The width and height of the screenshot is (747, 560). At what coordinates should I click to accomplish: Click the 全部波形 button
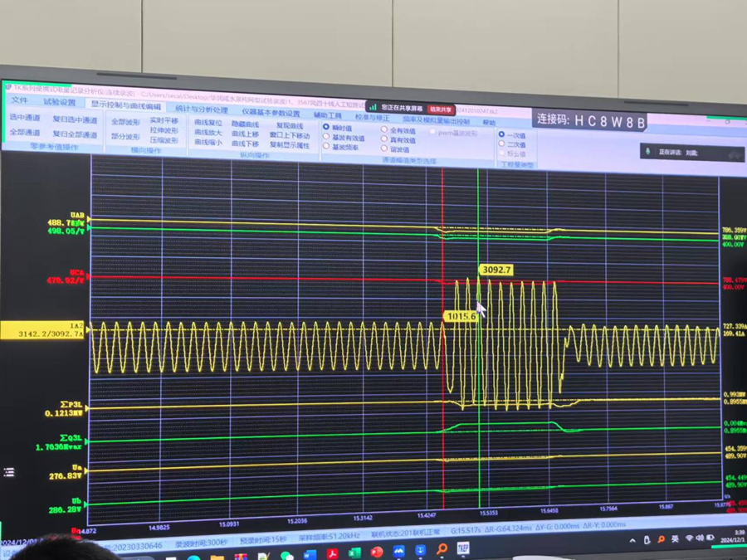click(125, 122)
